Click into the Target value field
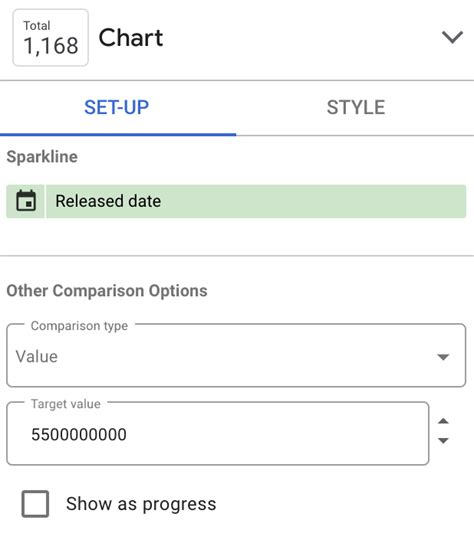474x556 pixels. click(x=218, y=434)
